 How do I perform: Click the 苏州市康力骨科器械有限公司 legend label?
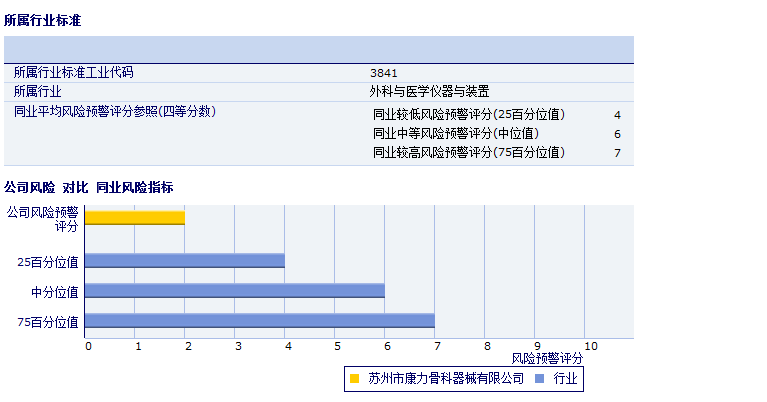[x=445, y=379]
